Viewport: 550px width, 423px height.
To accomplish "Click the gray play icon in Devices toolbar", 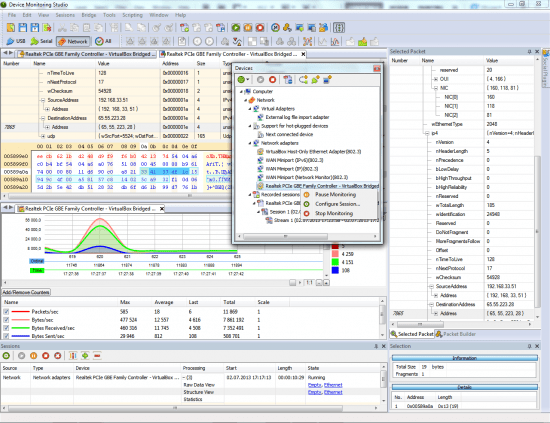I will coord(260,80).
